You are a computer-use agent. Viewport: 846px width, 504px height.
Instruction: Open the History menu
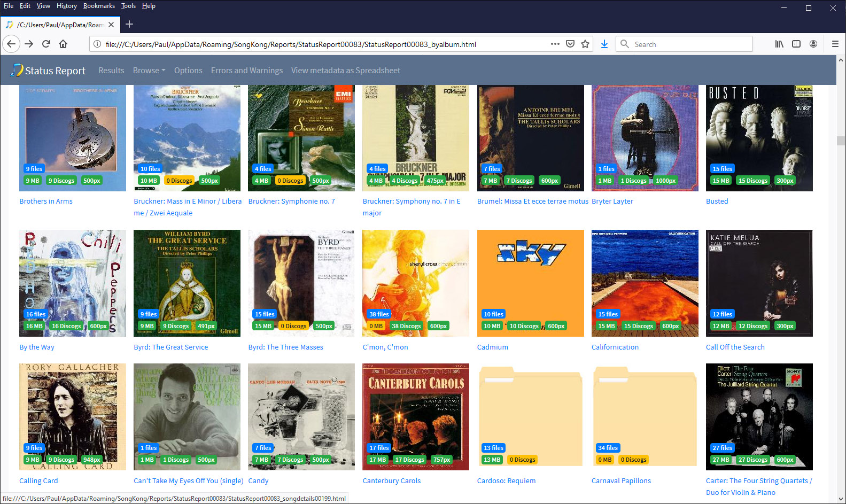click(x=67, y=6)
